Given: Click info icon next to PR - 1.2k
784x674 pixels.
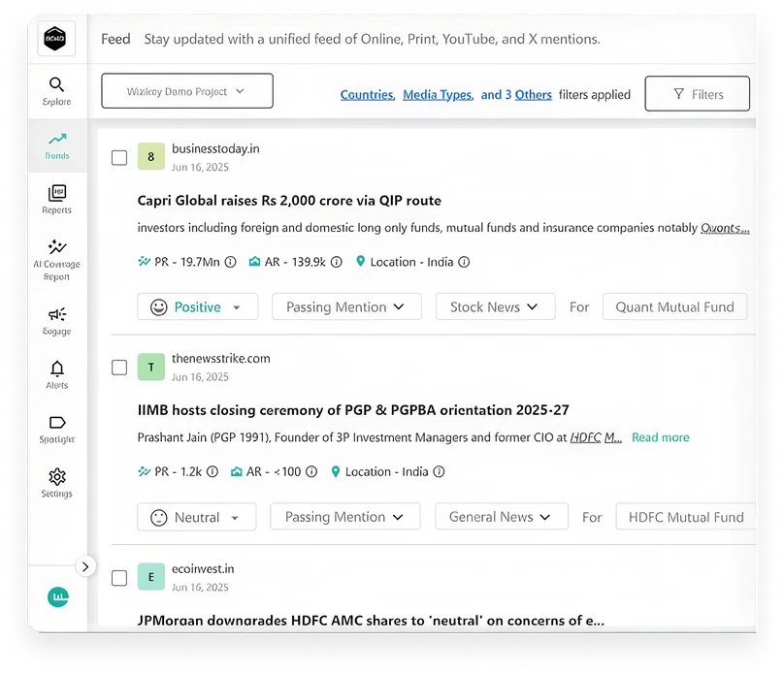Looking at the screenshot, I should click(212, 471).
